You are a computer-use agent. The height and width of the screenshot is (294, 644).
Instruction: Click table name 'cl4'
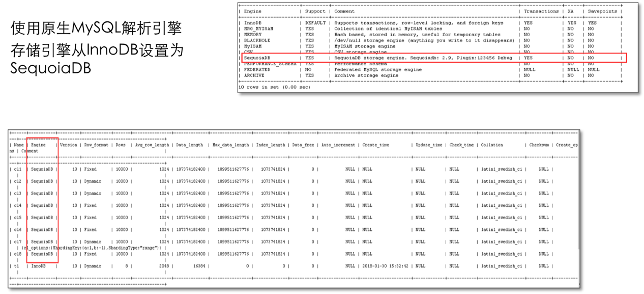[x=18, y=205]
